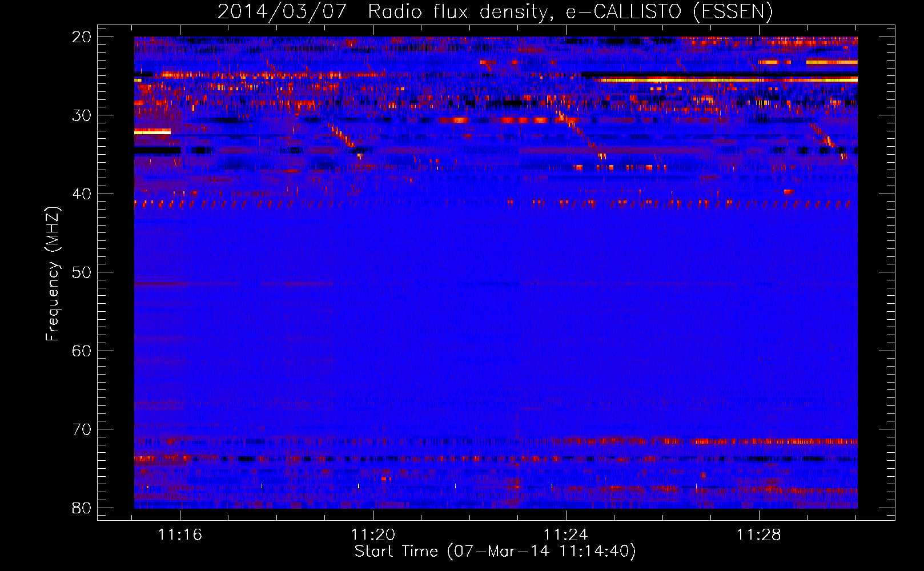Click the 'Start Time (07-Mar-14 11:14:40)' label
This screenshot has height=571, width=924.
(495, 552)
